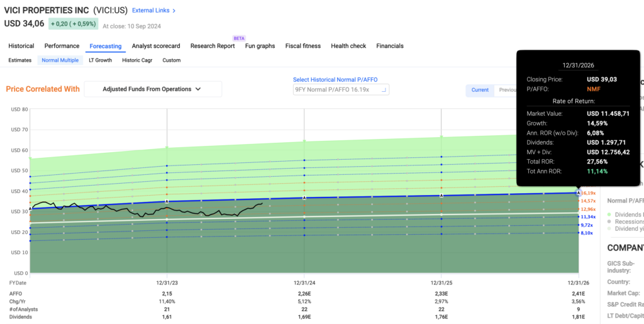Click the 12/31/25 date axis label
The width and height of the screenshot is (644, 324).
(x=441, y=283)
